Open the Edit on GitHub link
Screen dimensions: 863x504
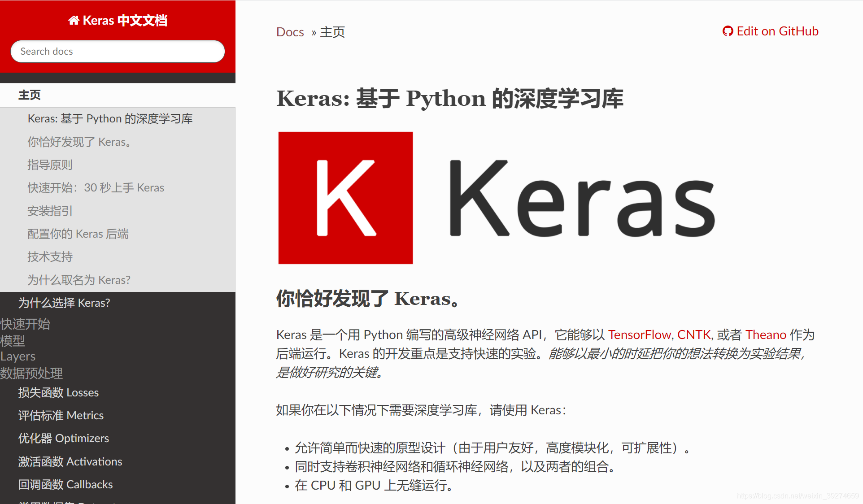[x=777, y=31]
